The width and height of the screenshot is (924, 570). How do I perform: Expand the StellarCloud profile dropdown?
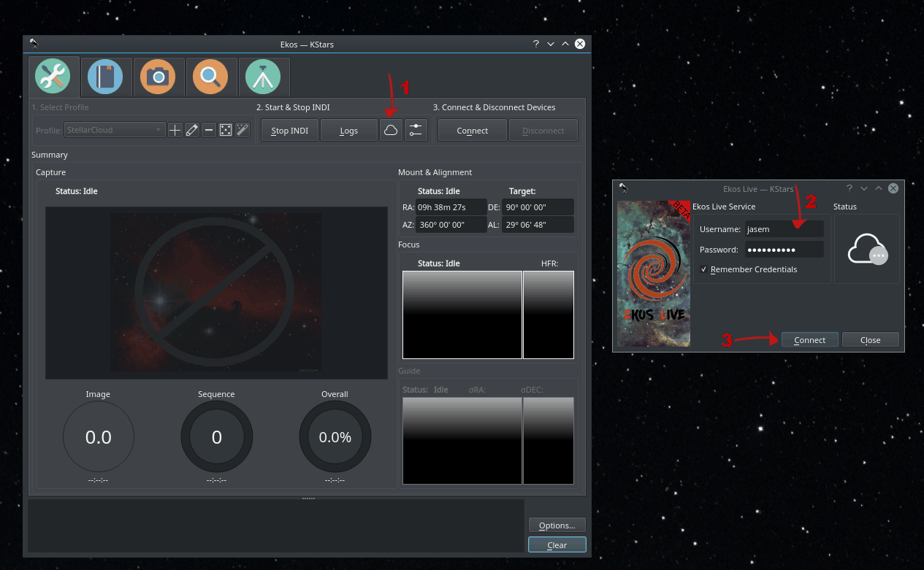[115, 131]
